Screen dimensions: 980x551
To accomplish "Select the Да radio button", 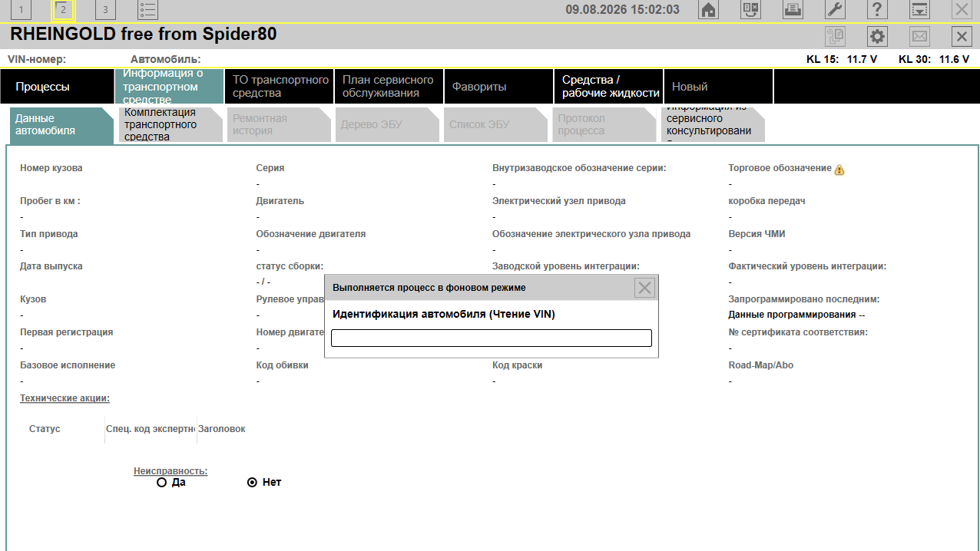I will pos(161,483).
